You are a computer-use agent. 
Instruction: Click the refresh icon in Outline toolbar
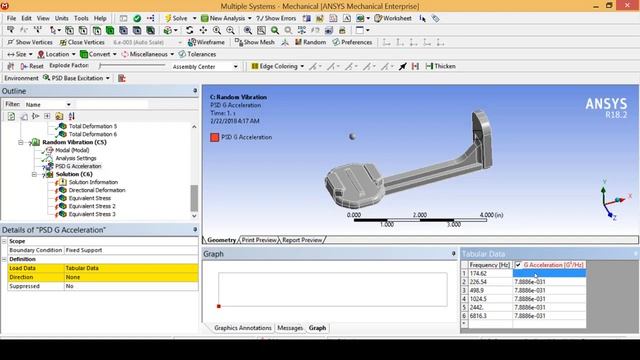(11, 116)
